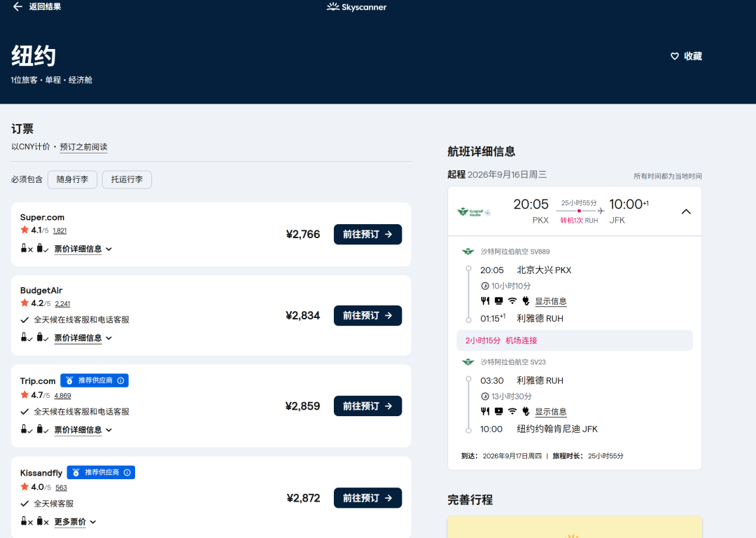
Task: Click the heart icon next to 收藏
Action: [x=675, y=56]
